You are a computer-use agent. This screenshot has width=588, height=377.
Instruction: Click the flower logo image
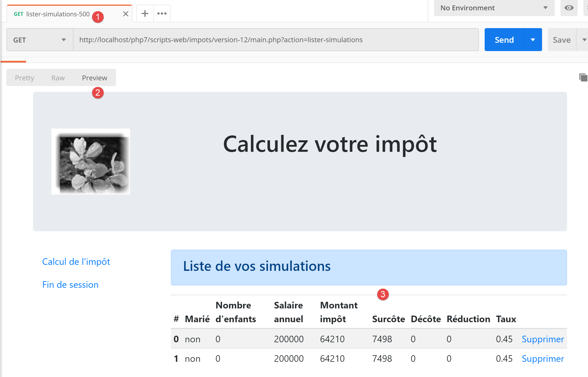coord(91,162)
